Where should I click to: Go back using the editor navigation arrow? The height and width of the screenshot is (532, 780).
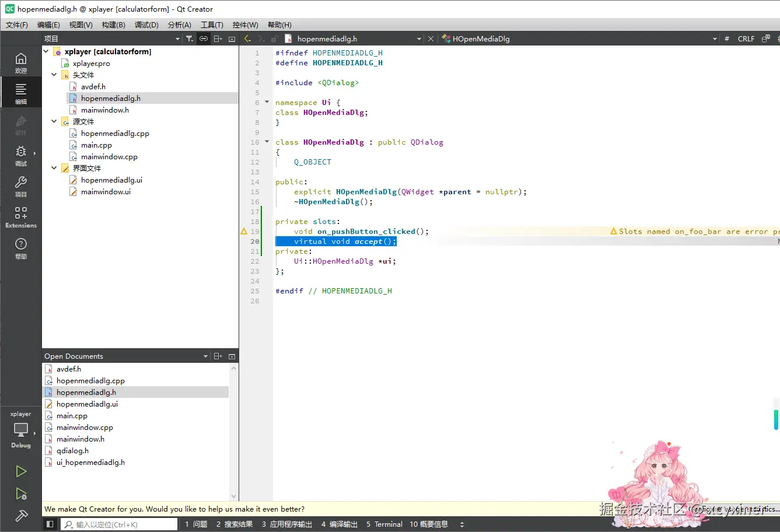247,38
